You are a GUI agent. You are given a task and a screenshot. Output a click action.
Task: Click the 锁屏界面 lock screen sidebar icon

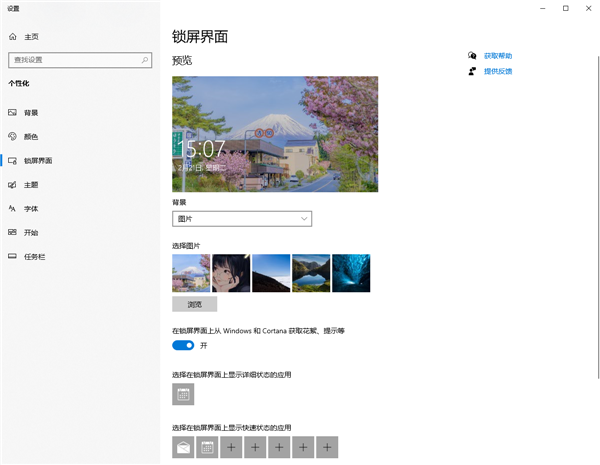click(13, 160)
